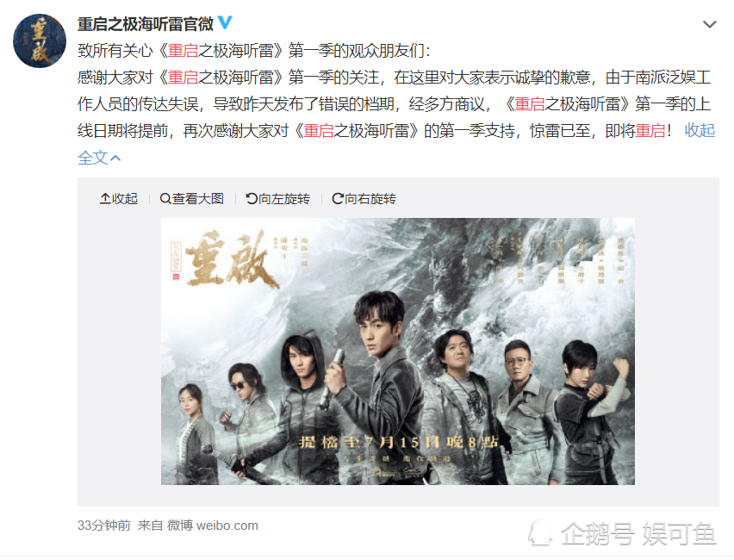Click the small caret after 全文
Viewport: 734px width, 560px height.
[115, 159]
